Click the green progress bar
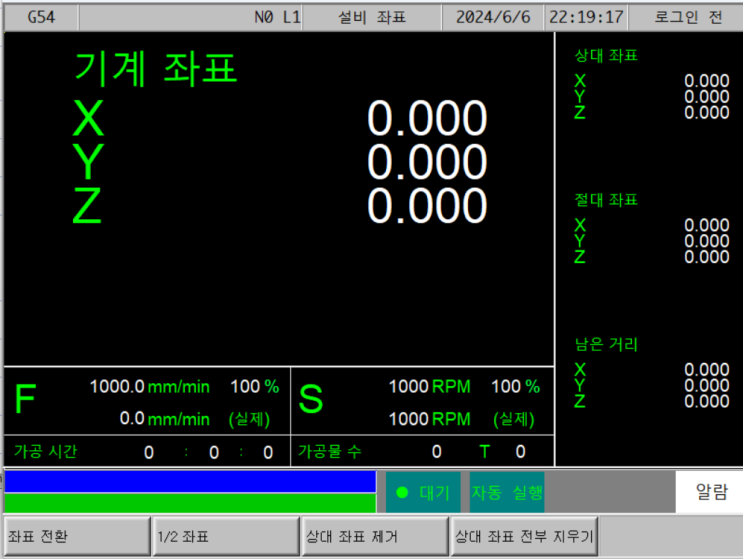The image size is (743, 559). (190, 503)
